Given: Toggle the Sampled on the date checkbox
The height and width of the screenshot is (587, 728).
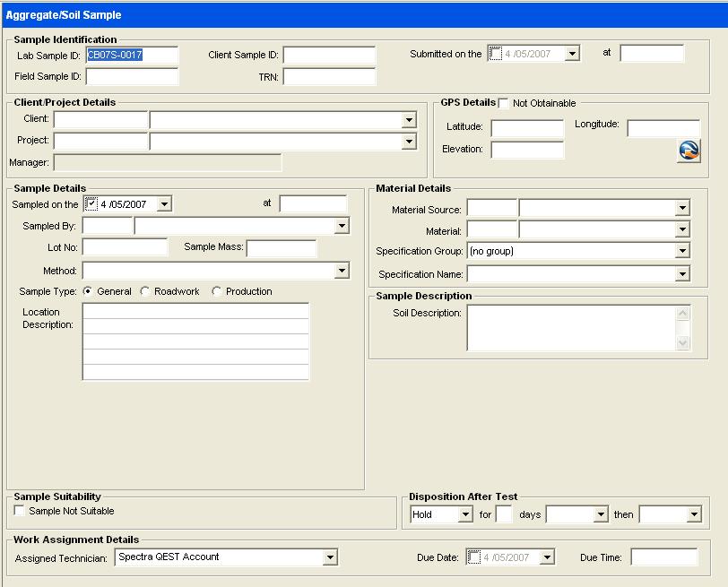Looking at the screenshot, I should 91,204.
